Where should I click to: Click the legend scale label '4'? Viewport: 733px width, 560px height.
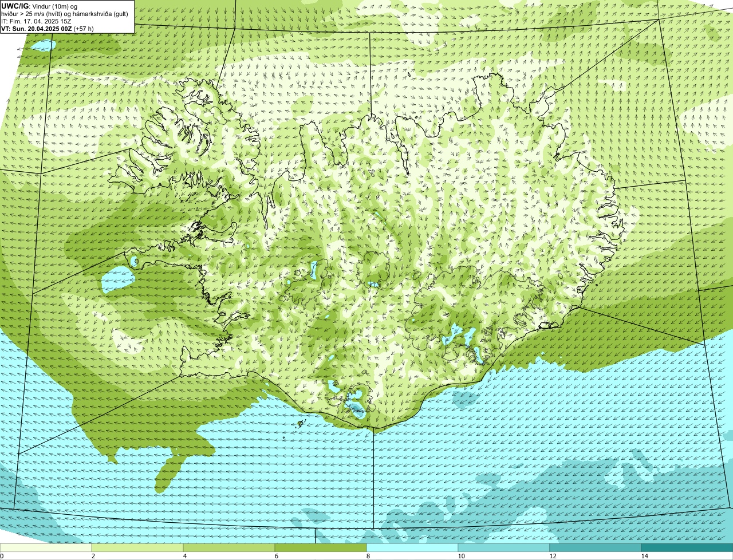[x=184, y=556]
